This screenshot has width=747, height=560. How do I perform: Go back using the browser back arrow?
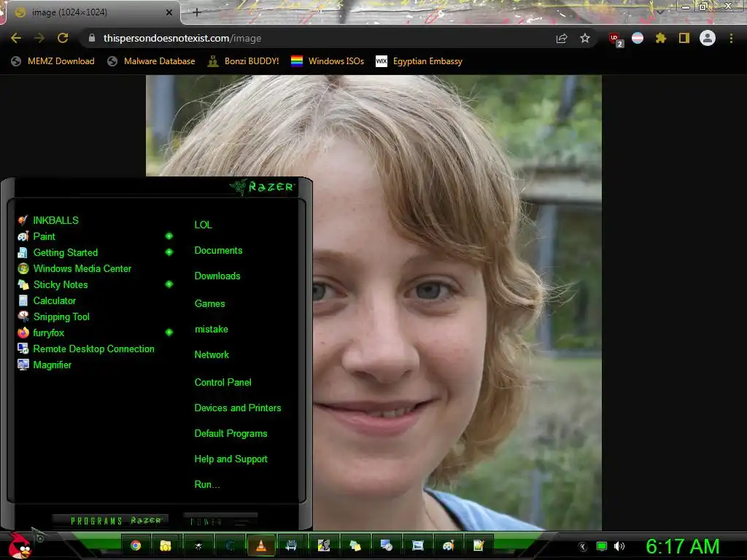[x=16, y=38]
